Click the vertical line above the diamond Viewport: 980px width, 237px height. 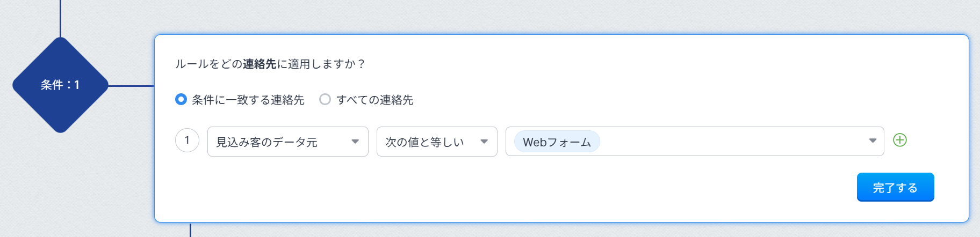pyautogui.click(x=60, y=19)
